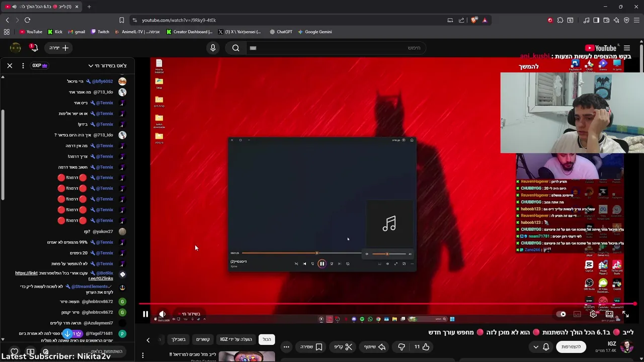This screenshot has width=644, height=362.
Task: Open the recommended video thumbnail
Action: (247, 356)
